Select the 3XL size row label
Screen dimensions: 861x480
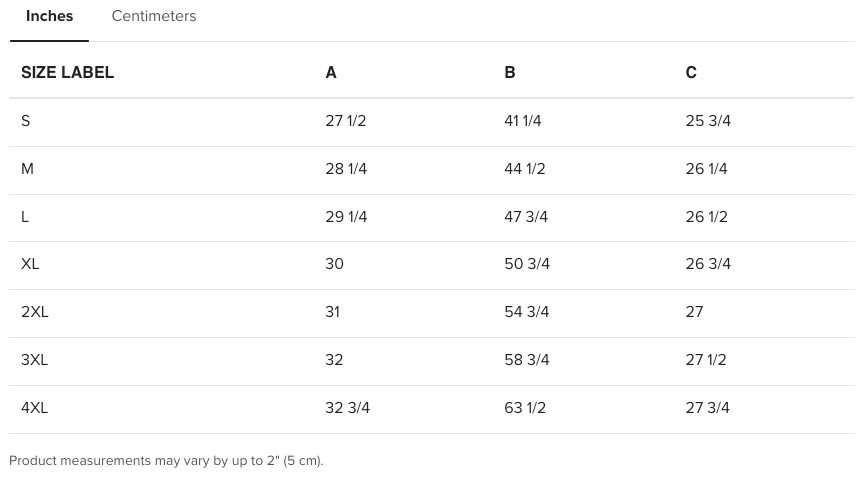tap(35, 360)
